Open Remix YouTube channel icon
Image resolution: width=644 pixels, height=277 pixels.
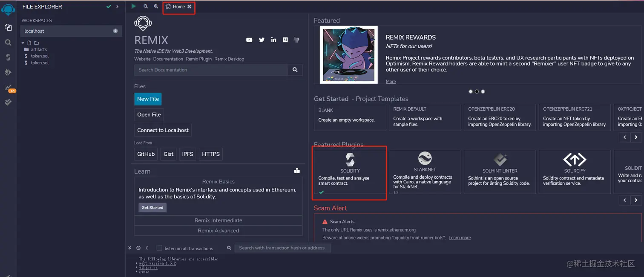pos(249,40)
